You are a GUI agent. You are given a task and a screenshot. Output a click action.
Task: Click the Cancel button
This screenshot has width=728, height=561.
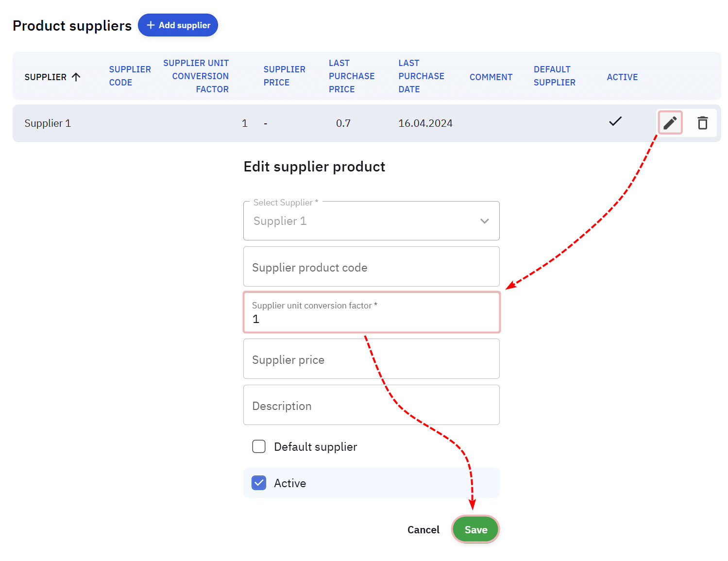(x=423, y=529)
